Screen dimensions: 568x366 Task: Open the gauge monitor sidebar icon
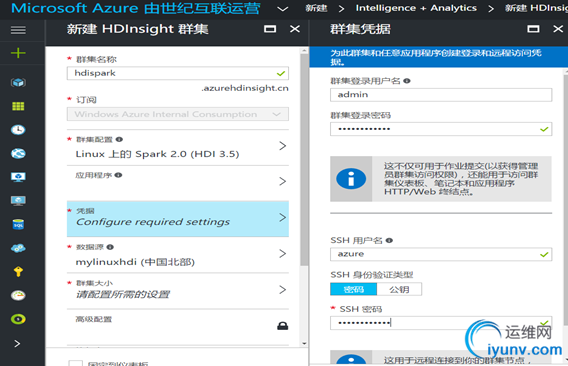pyautogui.click(x=18, y=295)
